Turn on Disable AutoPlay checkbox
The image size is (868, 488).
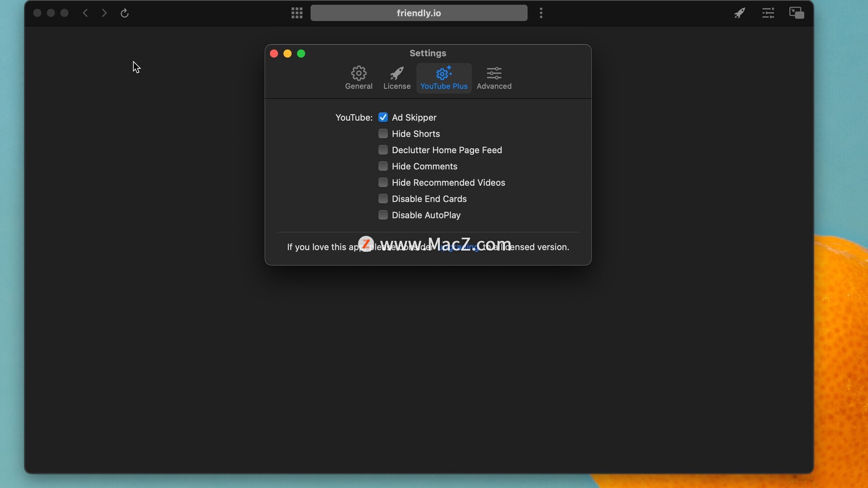(383, 215)
